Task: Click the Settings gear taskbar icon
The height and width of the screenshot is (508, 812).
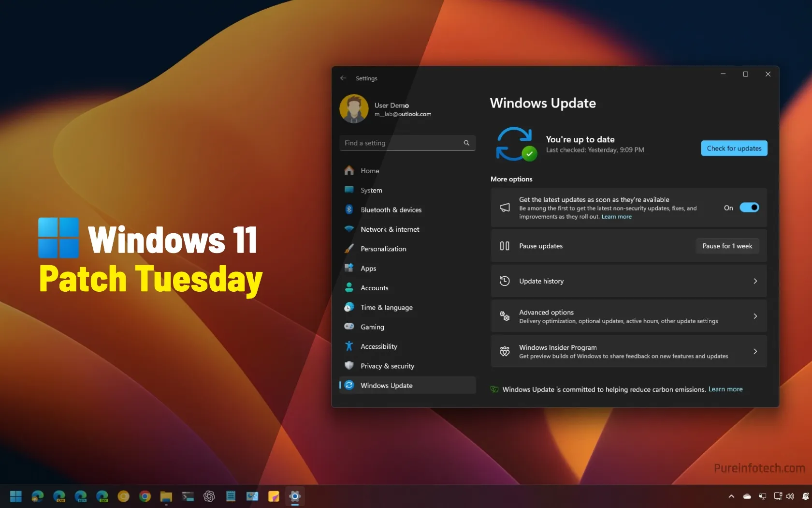Action: [x=295, y=496]
